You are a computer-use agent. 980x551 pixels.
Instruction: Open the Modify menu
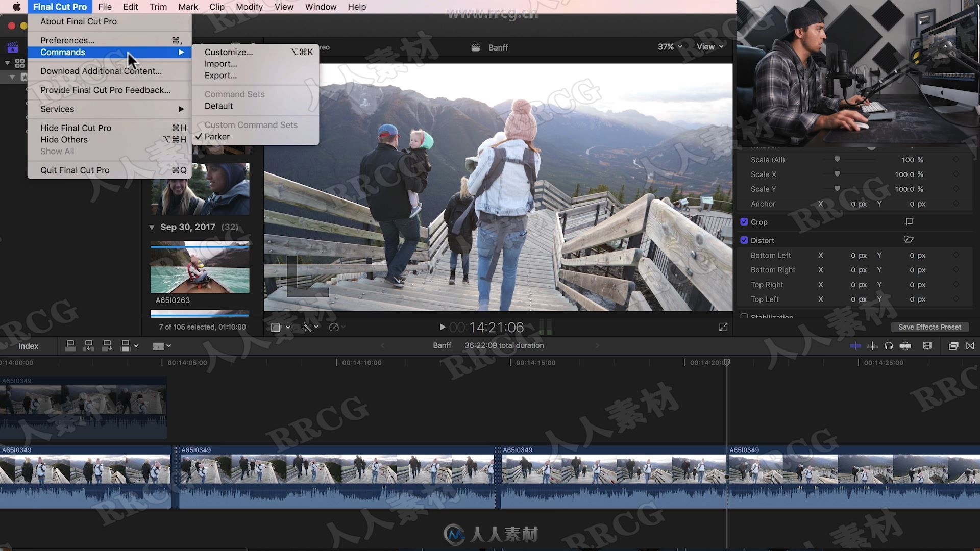249,7
